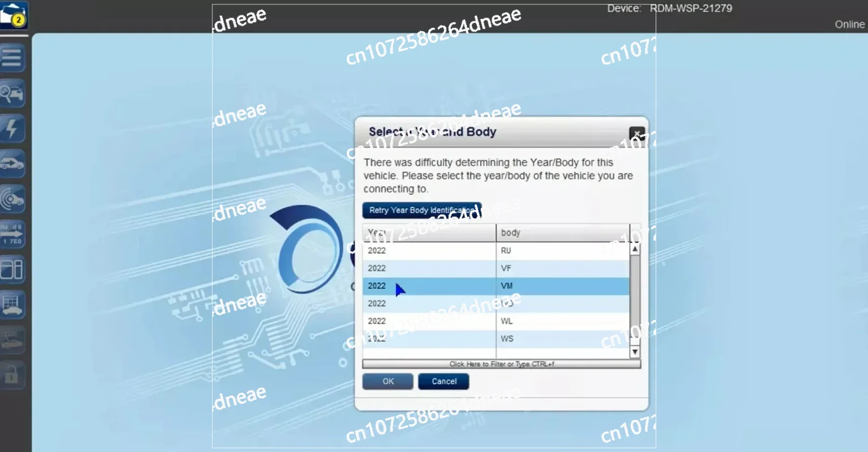
Task: Confirm the selection with OK
Action: pyautogui.click(x=388, y=381)
